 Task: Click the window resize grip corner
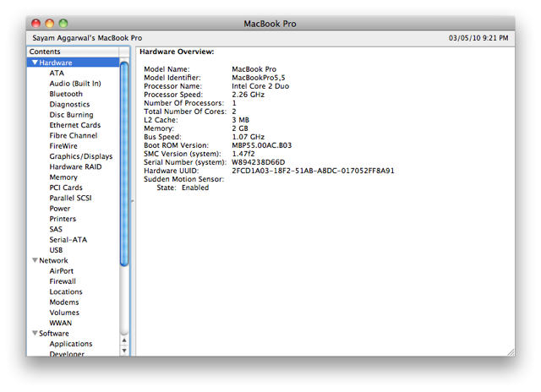510,351
